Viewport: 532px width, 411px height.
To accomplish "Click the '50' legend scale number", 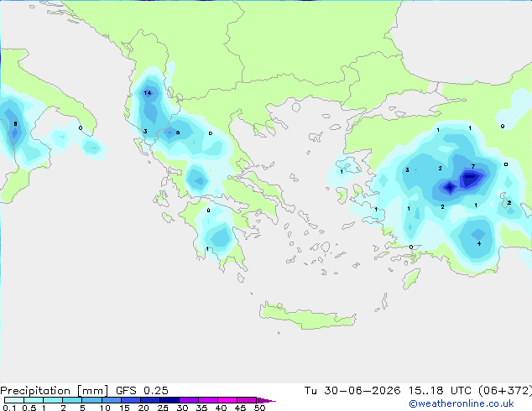I will click(x=260, y=408).
